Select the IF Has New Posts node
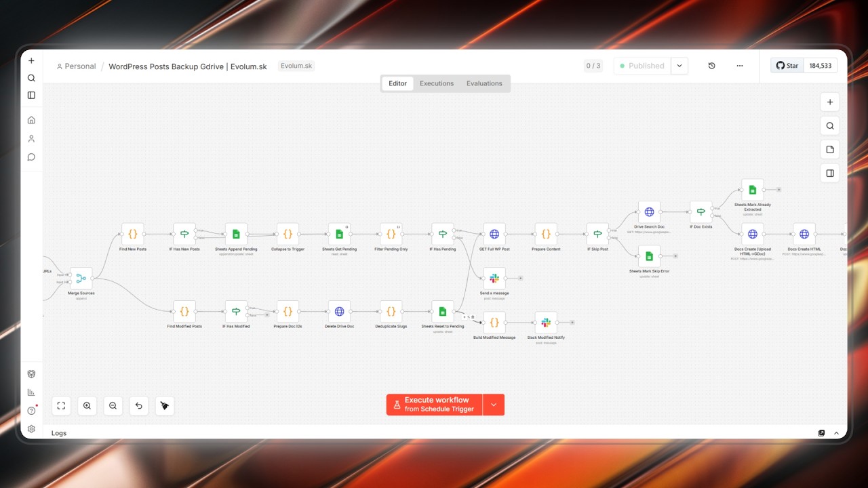The height and width of the screenshot is (488, 868). 184,234
